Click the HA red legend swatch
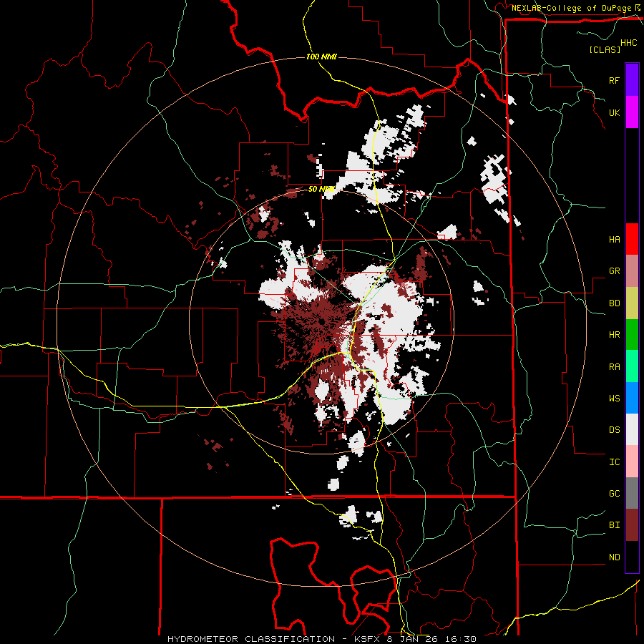644x644 pixels. pos(632,239)
